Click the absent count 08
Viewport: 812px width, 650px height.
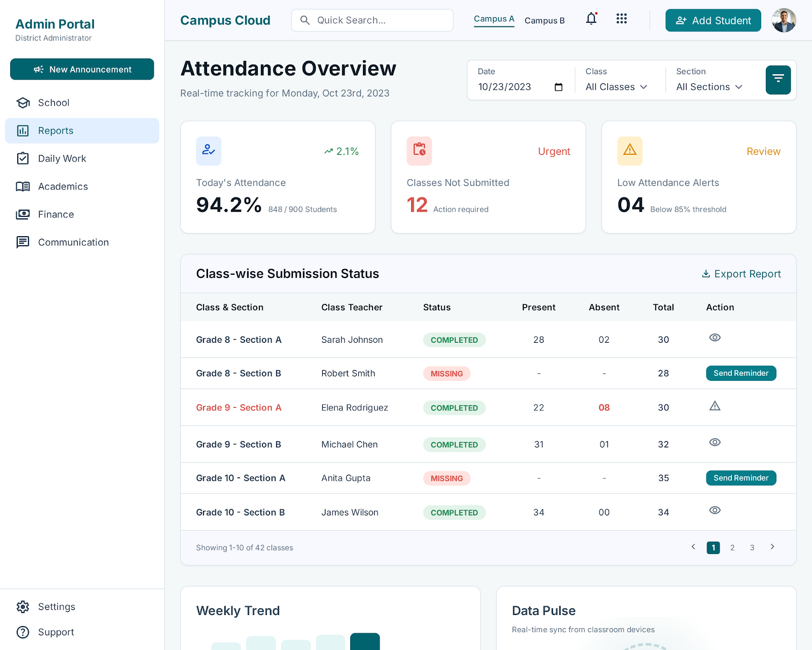click(604, 407)
